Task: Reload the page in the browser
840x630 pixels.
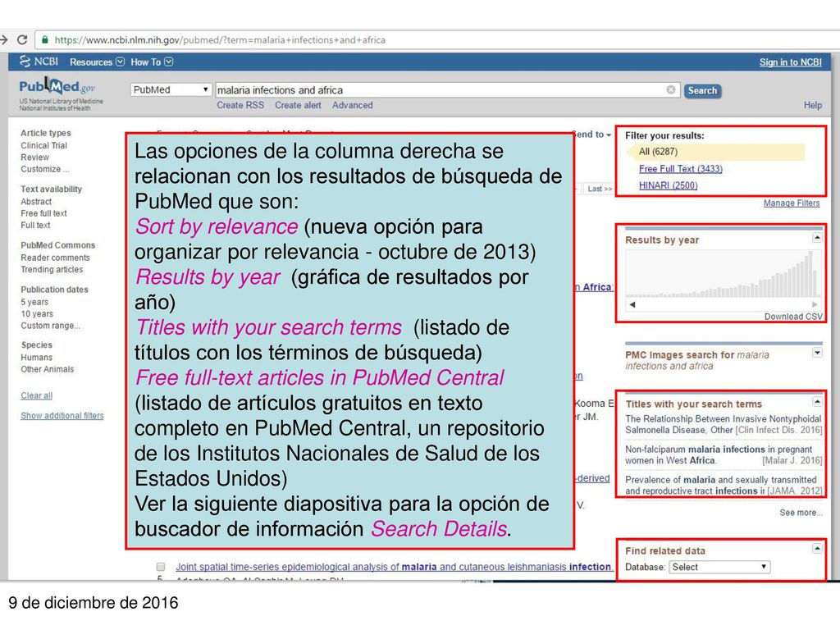Action: click(x=22, y=39)
